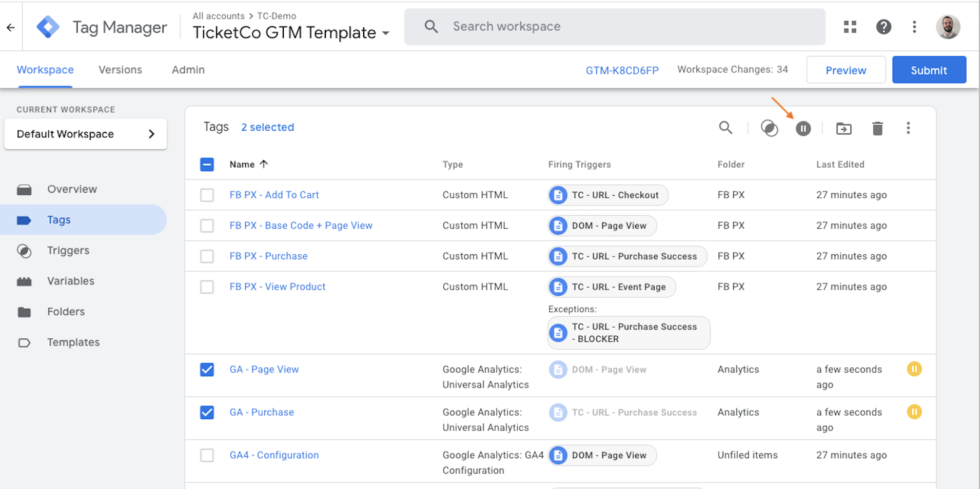The height and width of the screenshot is (489, 980).
Task: Focus the Search workspace field
Action: (615, 27)
